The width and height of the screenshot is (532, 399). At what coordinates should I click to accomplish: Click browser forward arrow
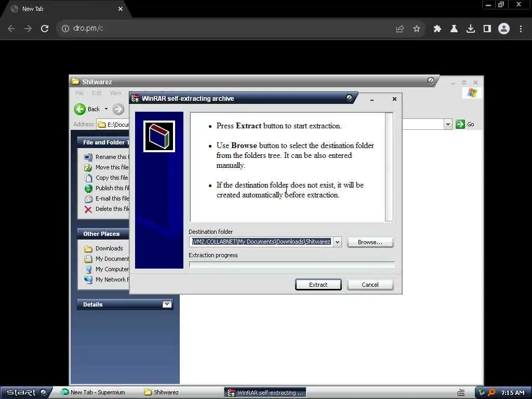click(28, 29)
